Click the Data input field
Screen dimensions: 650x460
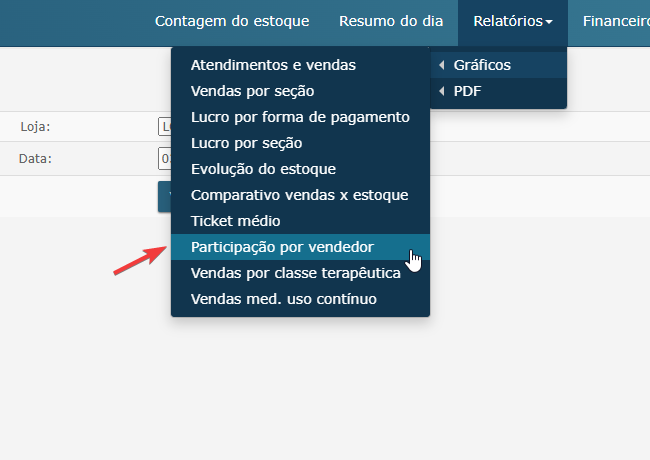[x=165, y=159]
